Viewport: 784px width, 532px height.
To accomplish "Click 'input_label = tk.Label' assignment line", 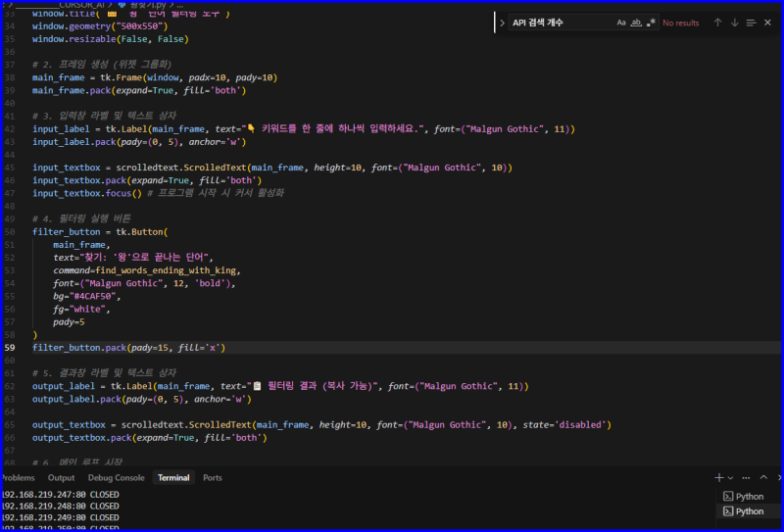I will pos(304,129).
